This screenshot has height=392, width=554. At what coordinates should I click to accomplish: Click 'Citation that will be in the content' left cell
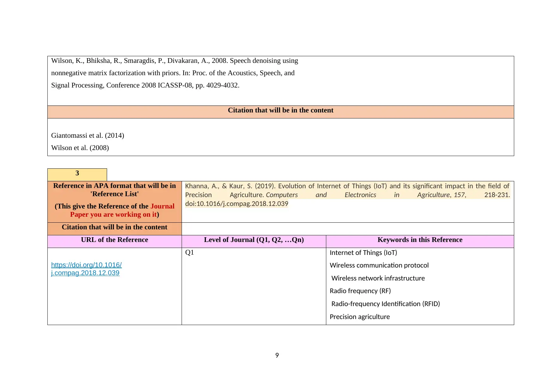point(115,229)
